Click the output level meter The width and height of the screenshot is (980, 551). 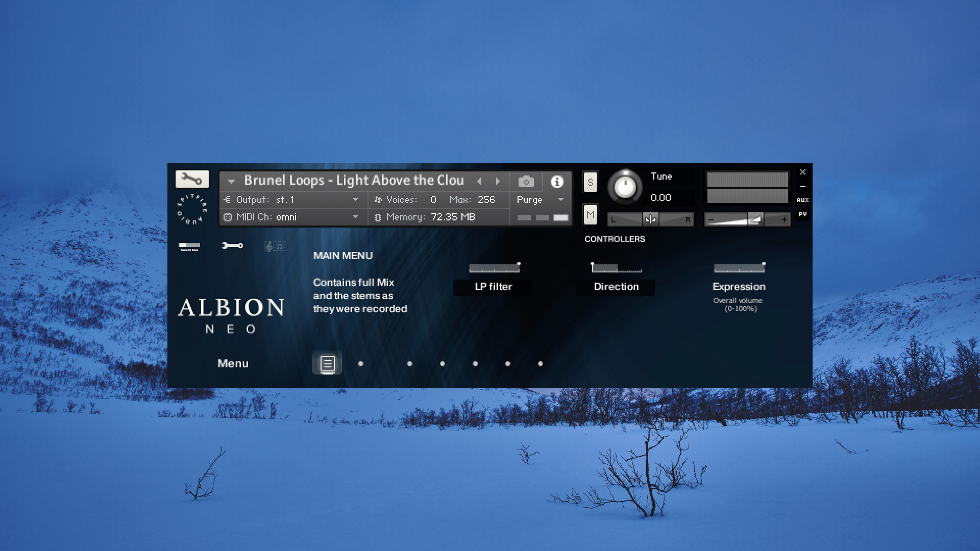point(747,187)
